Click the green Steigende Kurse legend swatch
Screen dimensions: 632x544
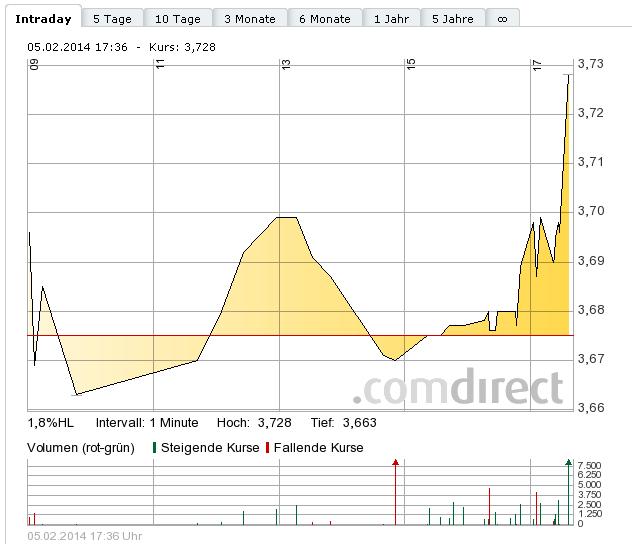(154, 448)
